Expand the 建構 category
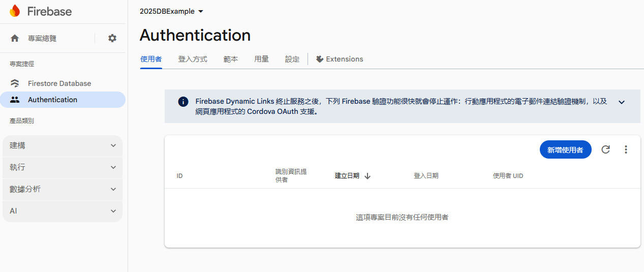 click(63, 145)
